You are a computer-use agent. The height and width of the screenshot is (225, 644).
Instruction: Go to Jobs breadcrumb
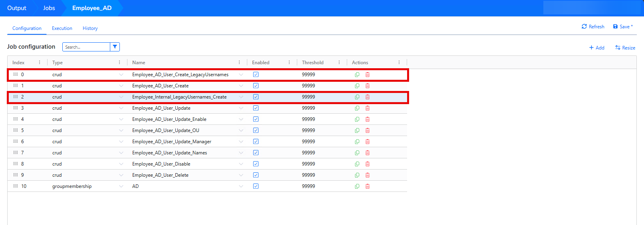click(49, 8)
